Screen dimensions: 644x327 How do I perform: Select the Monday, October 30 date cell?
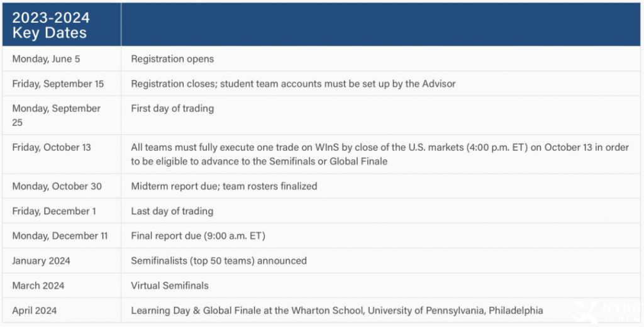coord(62,186)
